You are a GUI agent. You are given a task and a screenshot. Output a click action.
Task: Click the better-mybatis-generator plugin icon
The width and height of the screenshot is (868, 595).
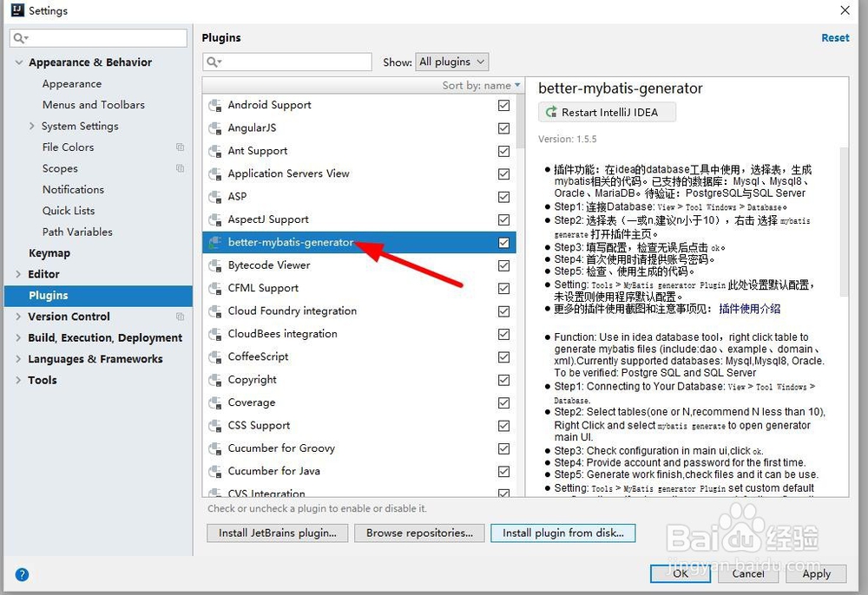214,243
